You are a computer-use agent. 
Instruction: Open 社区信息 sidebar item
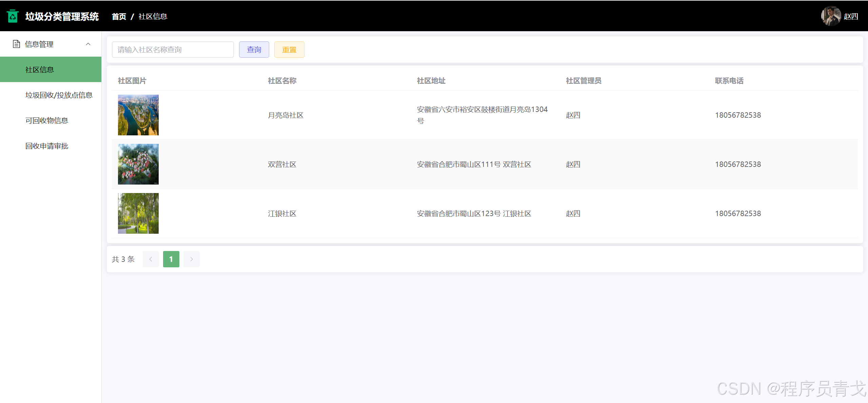click(40, 70)
